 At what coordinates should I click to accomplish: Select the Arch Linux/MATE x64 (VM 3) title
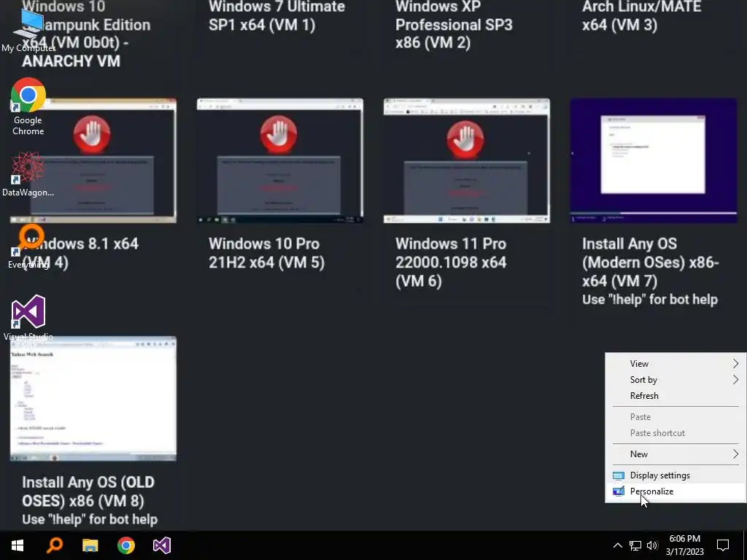(x=642, y=16)
